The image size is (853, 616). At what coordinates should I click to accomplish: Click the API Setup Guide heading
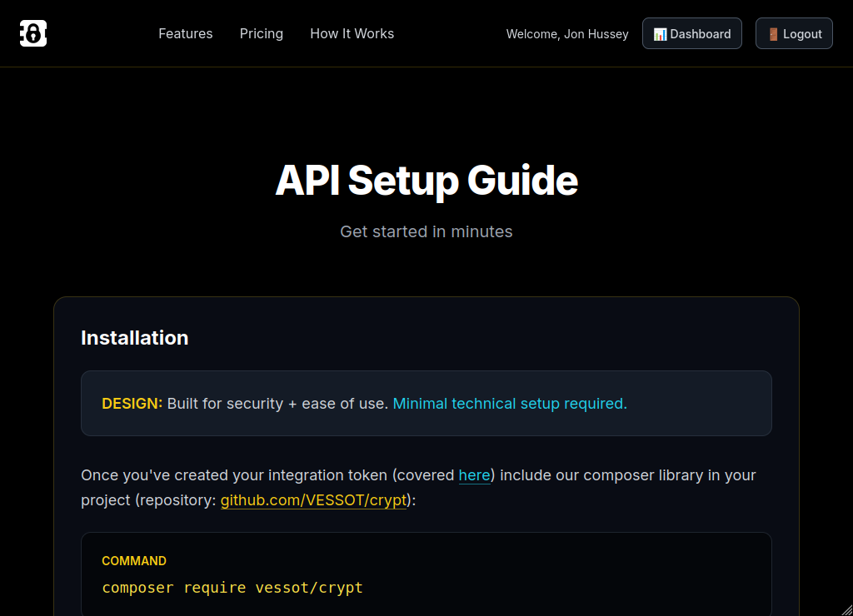coord(426,181)
